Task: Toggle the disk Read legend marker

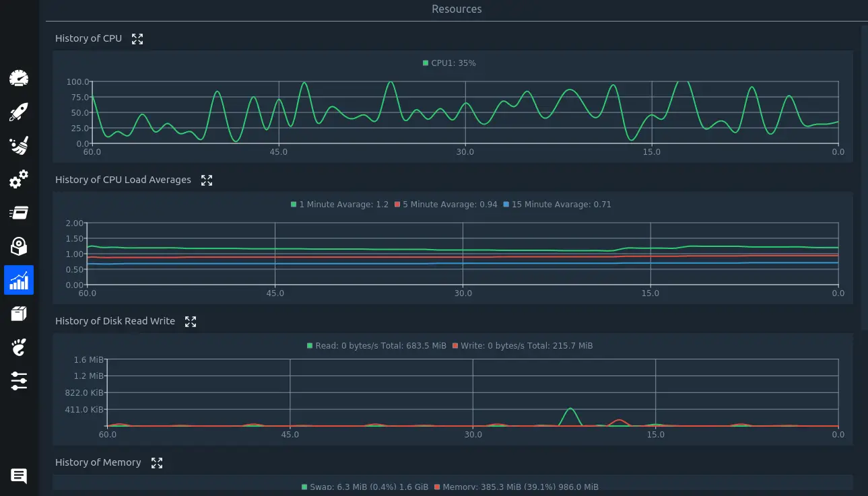Action: point(310,346)
